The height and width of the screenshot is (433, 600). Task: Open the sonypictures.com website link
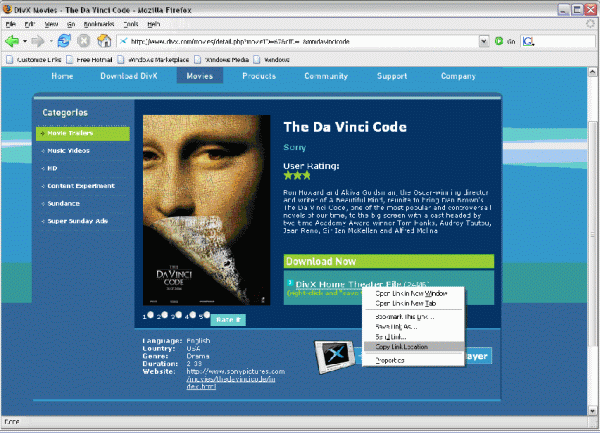coord(235,379)
